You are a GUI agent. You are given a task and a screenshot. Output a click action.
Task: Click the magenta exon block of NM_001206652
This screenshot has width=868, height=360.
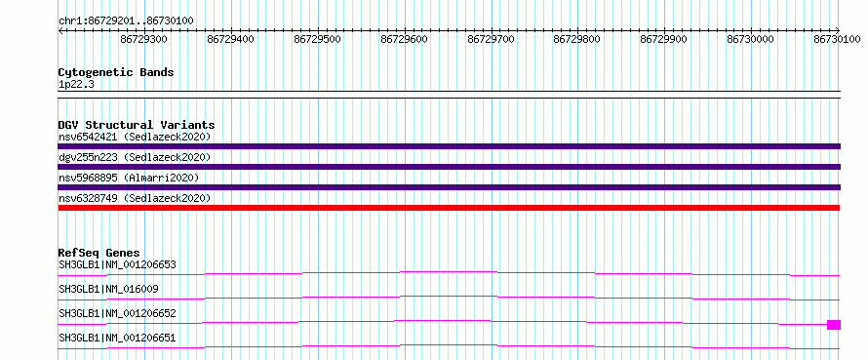pyautogui.click(x=834, y=325)
